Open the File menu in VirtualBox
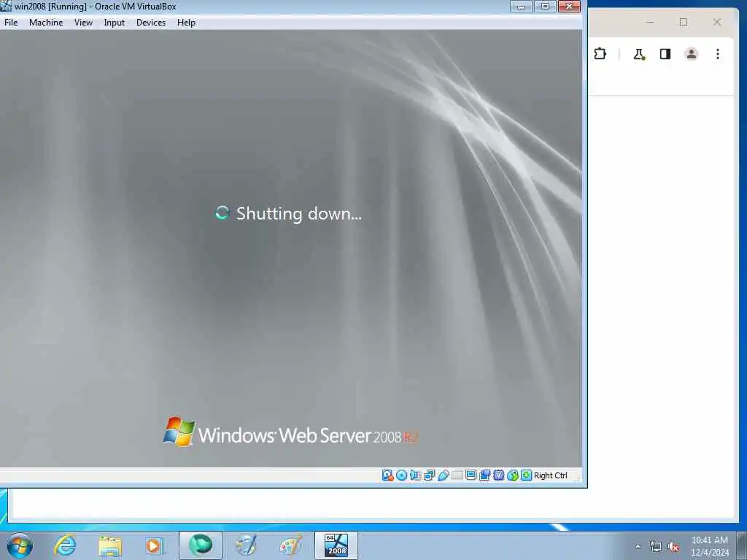 pyautogui.click(x=11, y=23)
